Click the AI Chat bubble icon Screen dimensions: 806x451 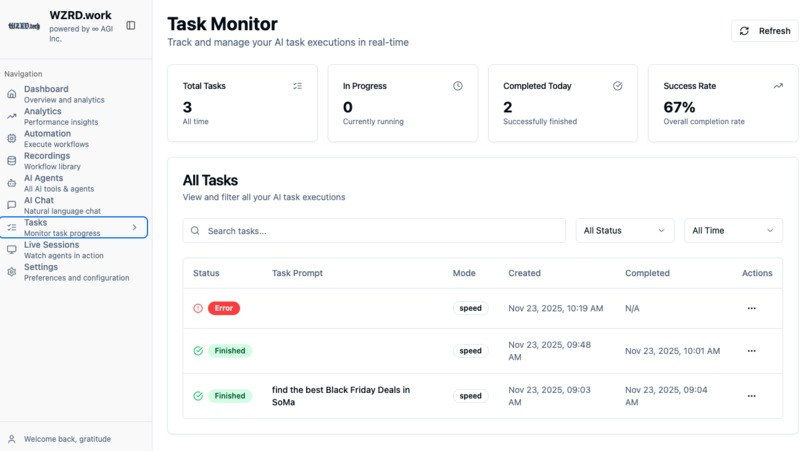pyautogui.click(x=12, y=205)
